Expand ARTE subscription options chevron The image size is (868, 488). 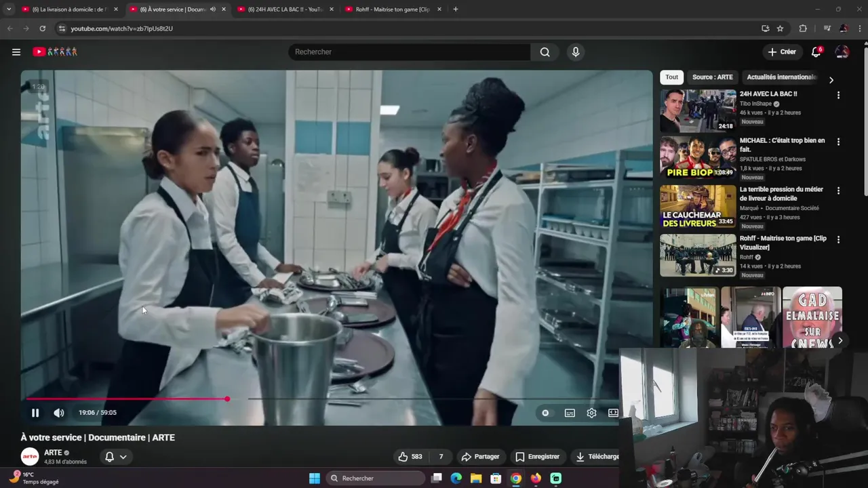coord(123,457)
